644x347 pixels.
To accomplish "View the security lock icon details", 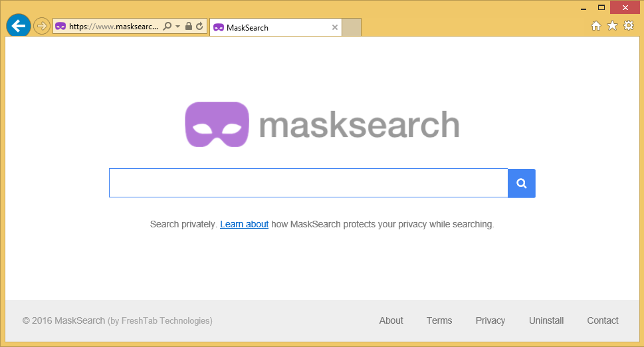I will [x=189, y=27].
